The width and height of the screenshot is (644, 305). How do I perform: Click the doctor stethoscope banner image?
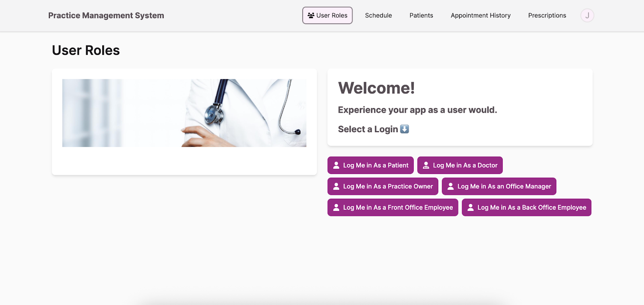click(184, 113)
